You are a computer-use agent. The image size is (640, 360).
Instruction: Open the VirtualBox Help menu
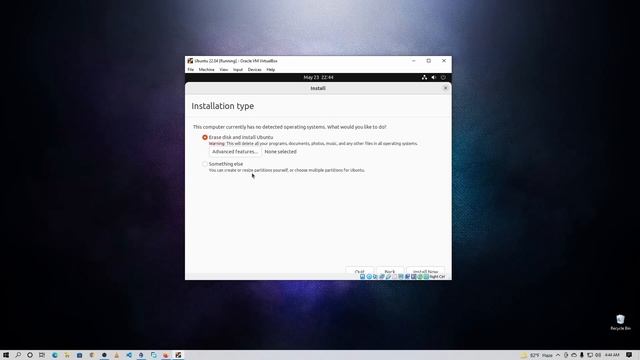[271, 70]
